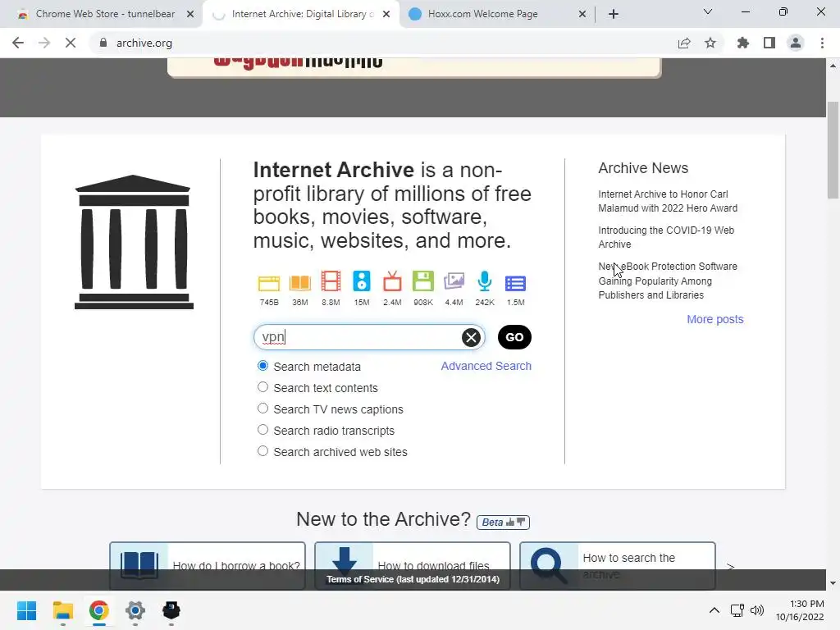Open the software floppy icon labeled 908K

422,281
